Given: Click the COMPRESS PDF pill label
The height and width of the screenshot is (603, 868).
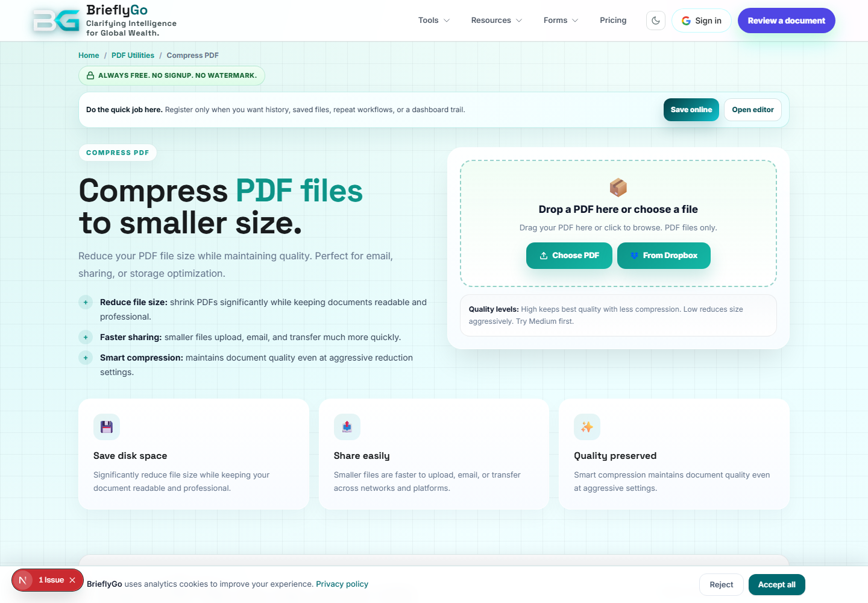Looking at the screenshot, I should point(118,153).
